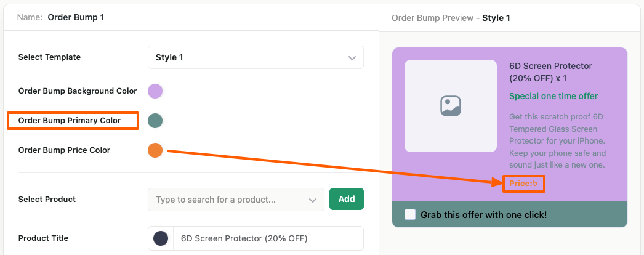Click the image placeholder icon in the preview
The image size is (644, 255).
click(x=451, y=106)
